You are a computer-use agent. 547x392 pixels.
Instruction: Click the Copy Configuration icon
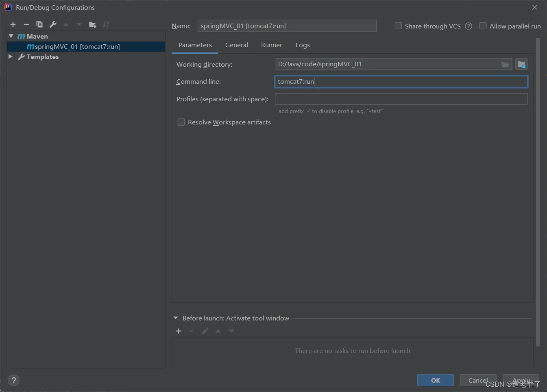tap(39, 24)
